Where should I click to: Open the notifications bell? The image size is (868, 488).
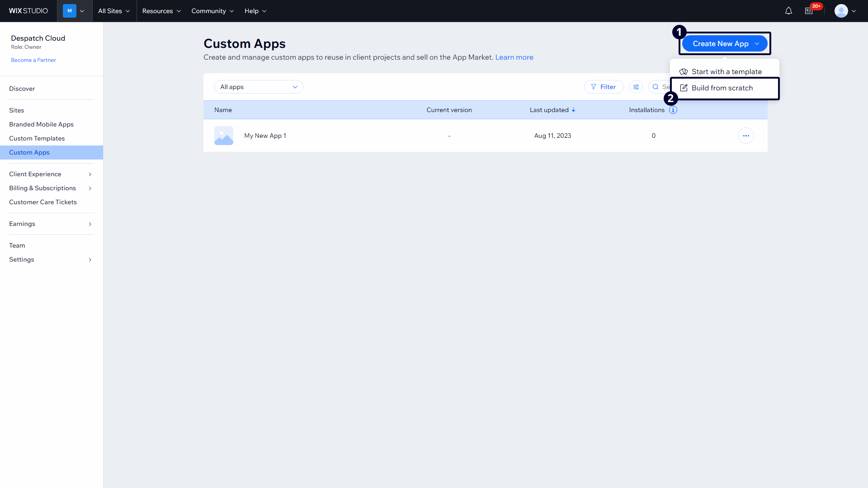point(788,11)
